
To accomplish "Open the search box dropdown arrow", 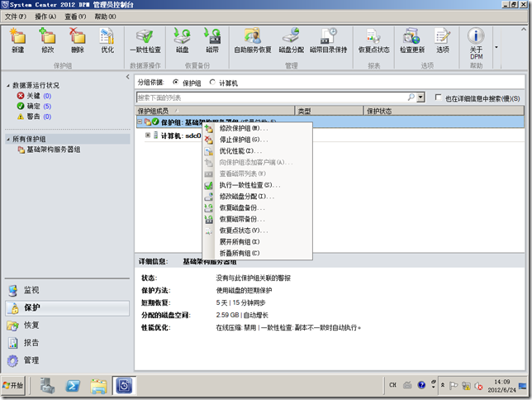I will [x=420, y=98].
